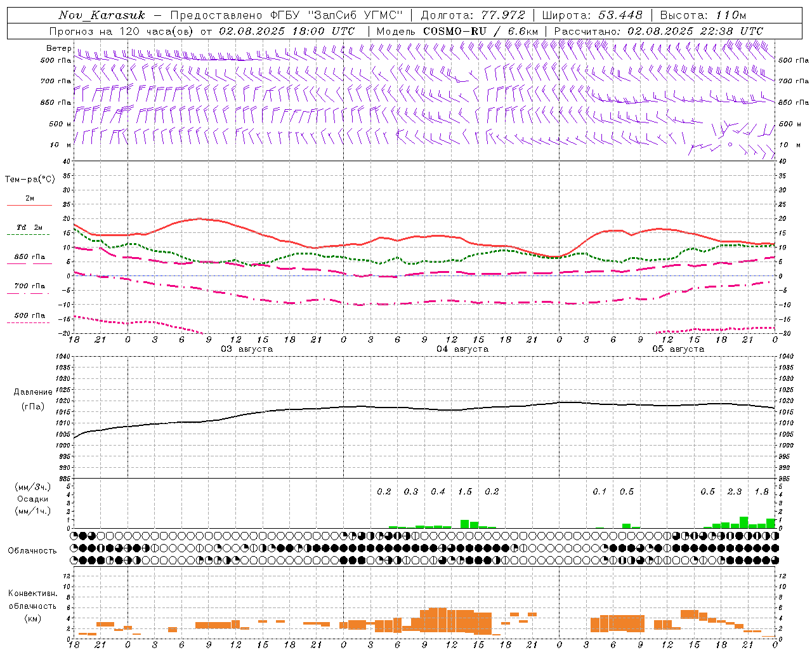Click 'Рассчитано: 02.08.2025 22:38 UTC' timestamp
This screenshot has width=812, height=650.
[x=658, y=31]
